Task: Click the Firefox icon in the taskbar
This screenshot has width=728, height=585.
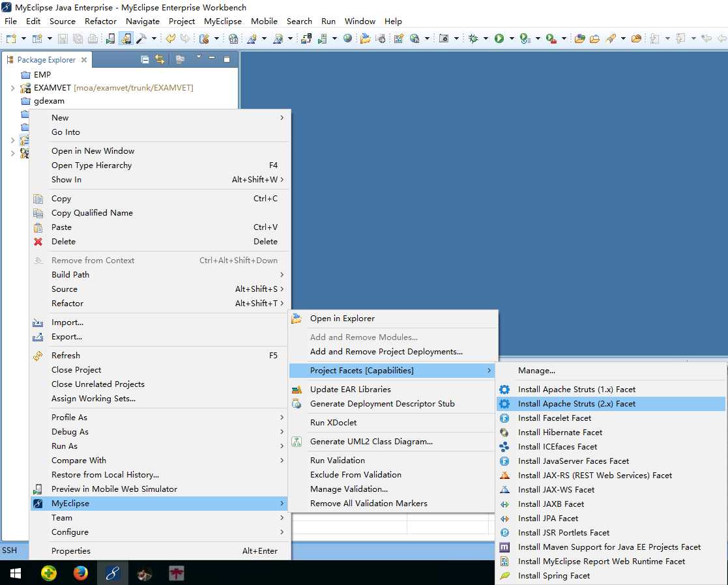Action: [x=80, y=573]
